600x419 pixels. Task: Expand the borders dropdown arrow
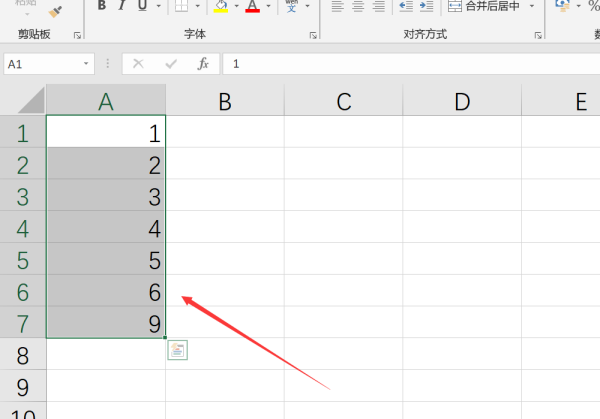197,6
